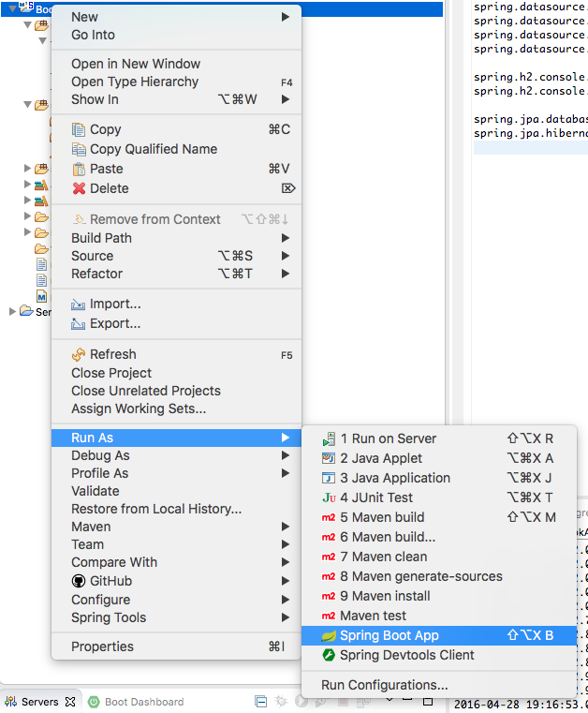The image size is (588, 713).
Task: Click the project icon at tree root
Action: 26,7
